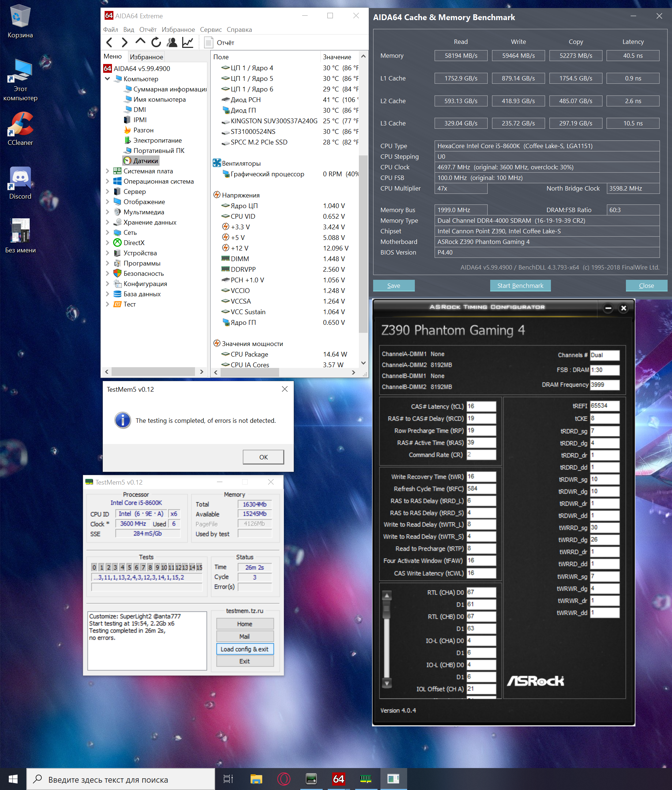Select Этот компьютер desktop icon
Image resolution: width=672 pixels, height=790 pixels.
(x=20, y=80)
